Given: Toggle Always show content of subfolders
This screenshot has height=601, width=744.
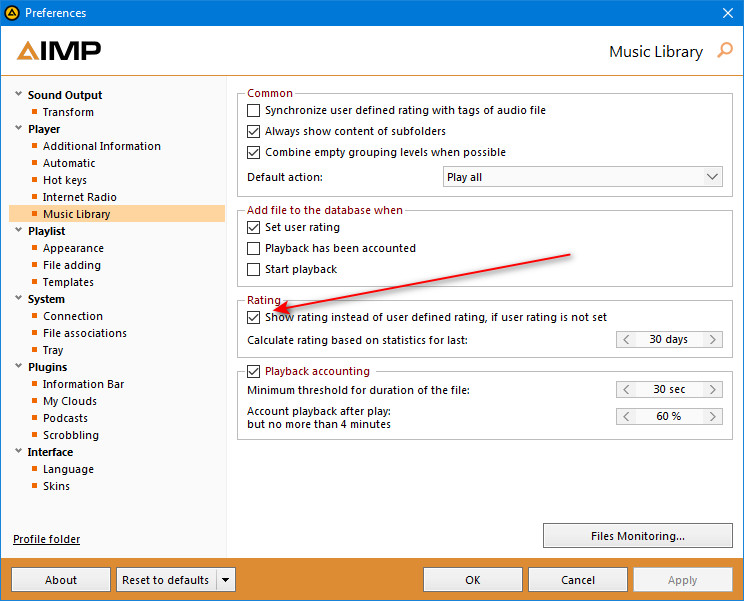Looking at the screenshot, I should (x=253, y=131).
